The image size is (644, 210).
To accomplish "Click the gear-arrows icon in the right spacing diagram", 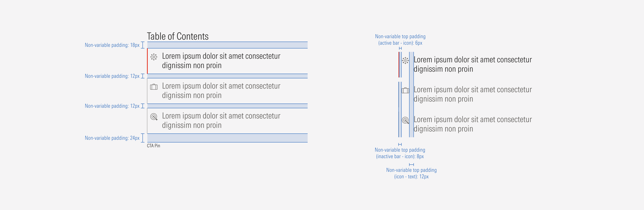I will (x=405, y=60).
